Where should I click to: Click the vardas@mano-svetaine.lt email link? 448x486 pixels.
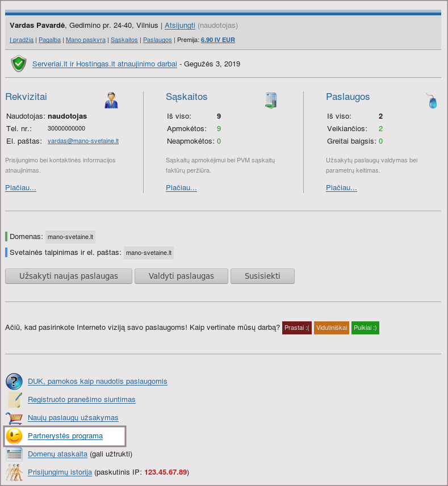(83, 141)
